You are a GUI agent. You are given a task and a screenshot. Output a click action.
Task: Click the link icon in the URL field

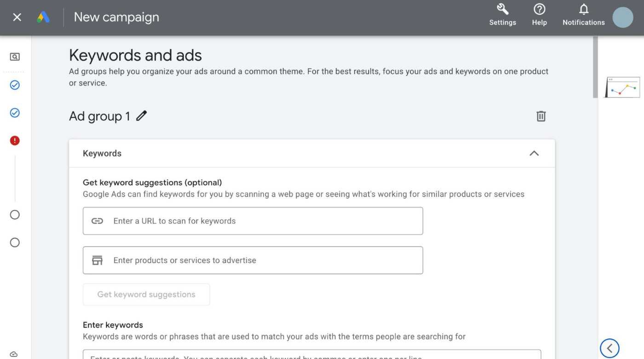95,220
